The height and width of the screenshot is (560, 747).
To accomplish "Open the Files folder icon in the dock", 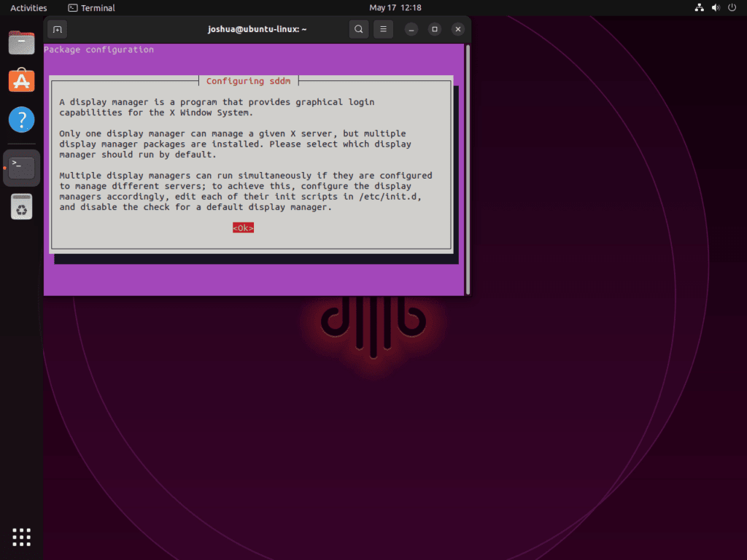I will click(x=21, y=42).
